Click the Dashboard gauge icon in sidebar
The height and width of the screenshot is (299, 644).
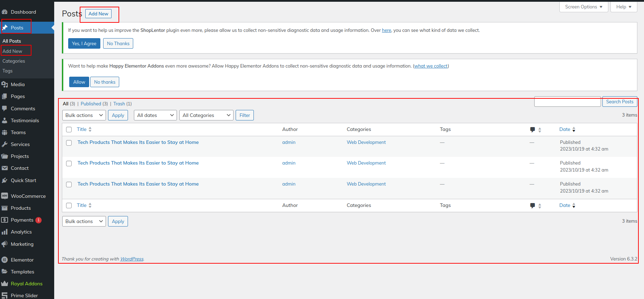point(5,12)
